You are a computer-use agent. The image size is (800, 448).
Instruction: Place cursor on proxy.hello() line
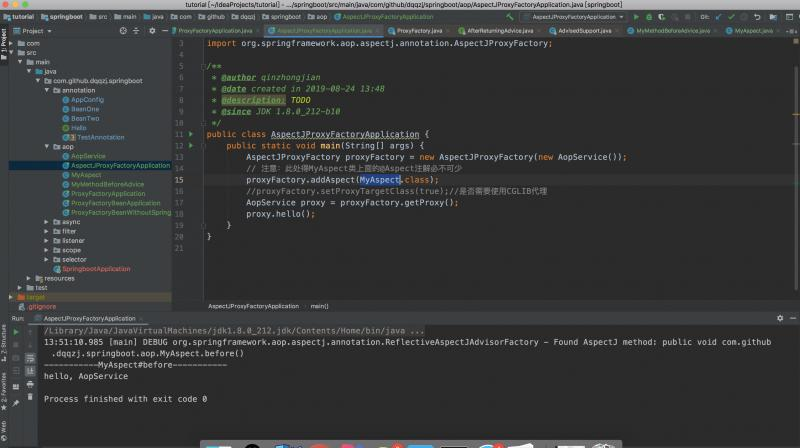coord(280,214)
